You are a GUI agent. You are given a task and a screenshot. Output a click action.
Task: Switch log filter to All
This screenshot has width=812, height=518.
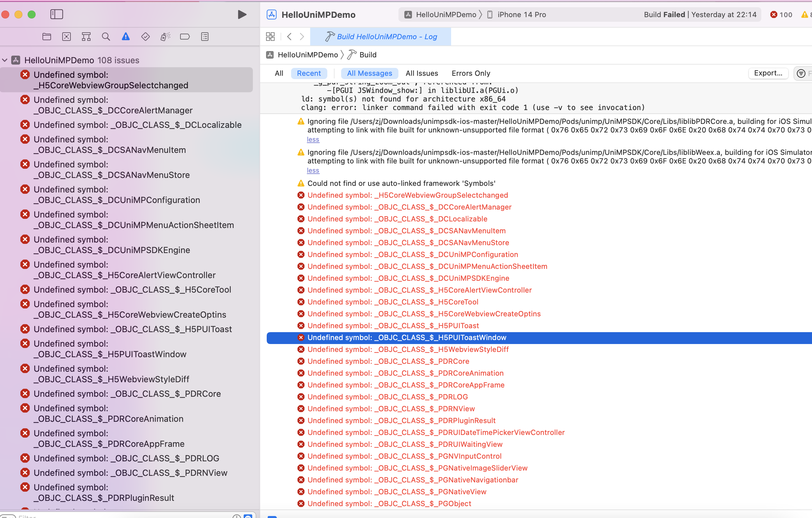pyautogui.click(x=279, y=73)
